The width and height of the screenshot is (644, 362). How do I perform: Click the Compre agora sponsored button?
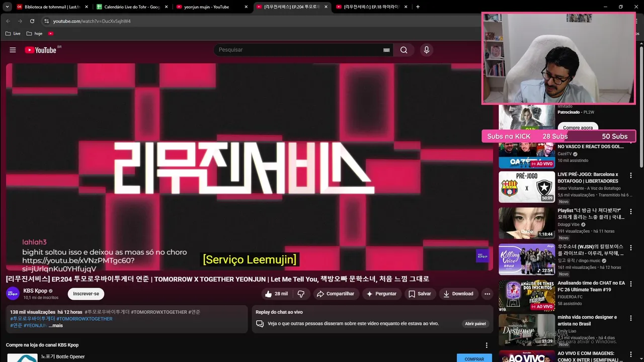pos(578,127)
